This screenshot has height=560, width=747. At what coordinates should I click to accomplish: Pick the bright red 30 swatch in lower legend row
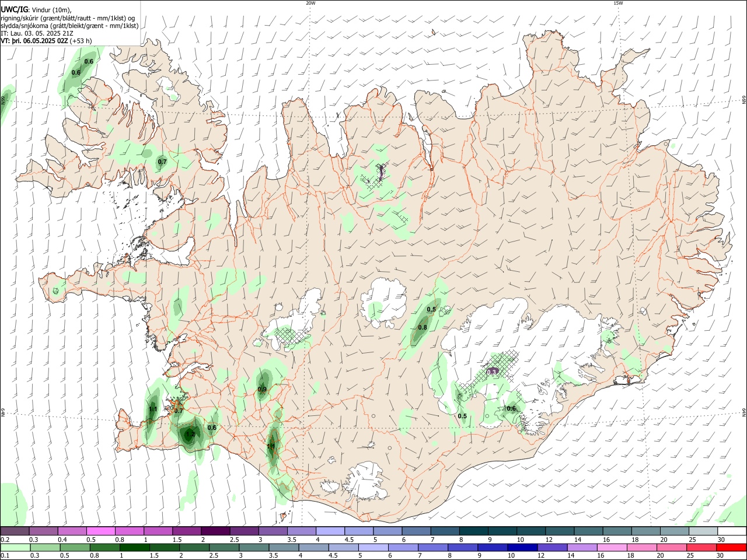click(731, 548)
